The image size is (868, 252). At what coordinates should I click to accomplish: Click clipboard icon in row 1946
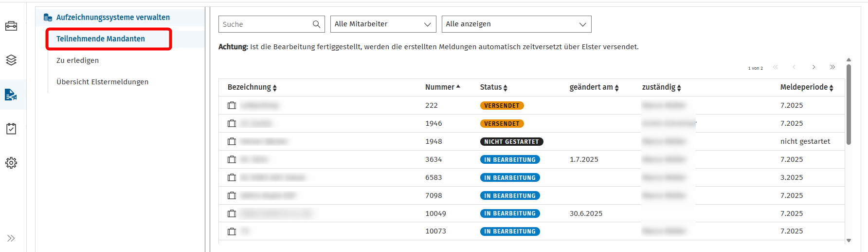pos(232,123)
